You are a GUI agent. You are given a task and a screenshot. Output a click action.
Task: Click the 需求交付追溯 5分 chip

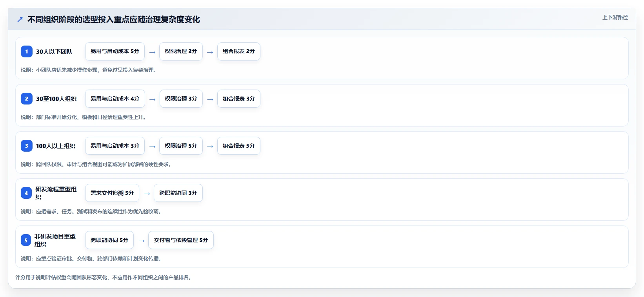(x=112, y=193)
